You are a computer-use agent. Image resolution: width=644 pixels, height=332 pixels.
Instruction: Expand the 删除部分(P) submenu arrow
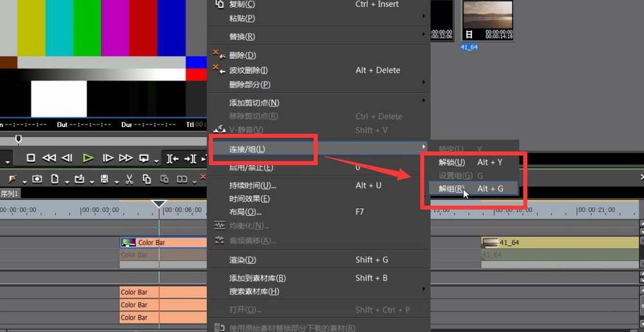click(x=424, y=82)
